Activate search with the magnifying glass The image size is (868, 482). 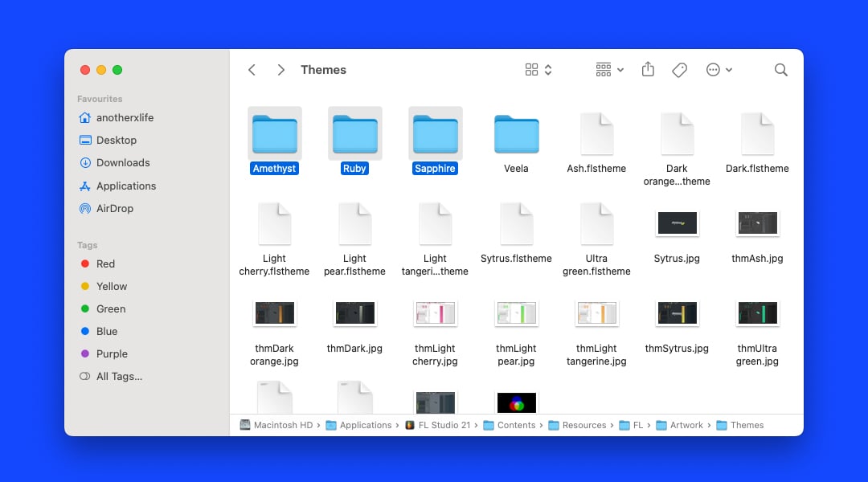(780, 70)
